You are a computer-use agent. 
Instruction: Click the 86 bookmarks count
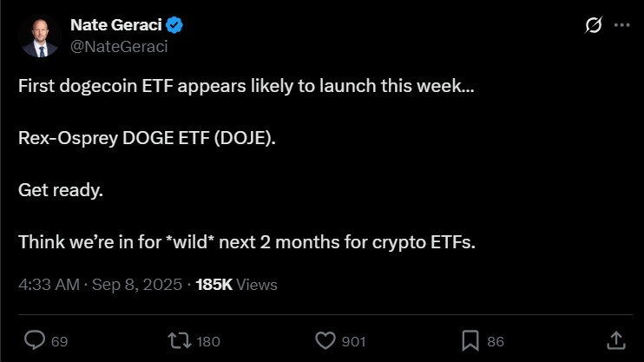point(496,341)
